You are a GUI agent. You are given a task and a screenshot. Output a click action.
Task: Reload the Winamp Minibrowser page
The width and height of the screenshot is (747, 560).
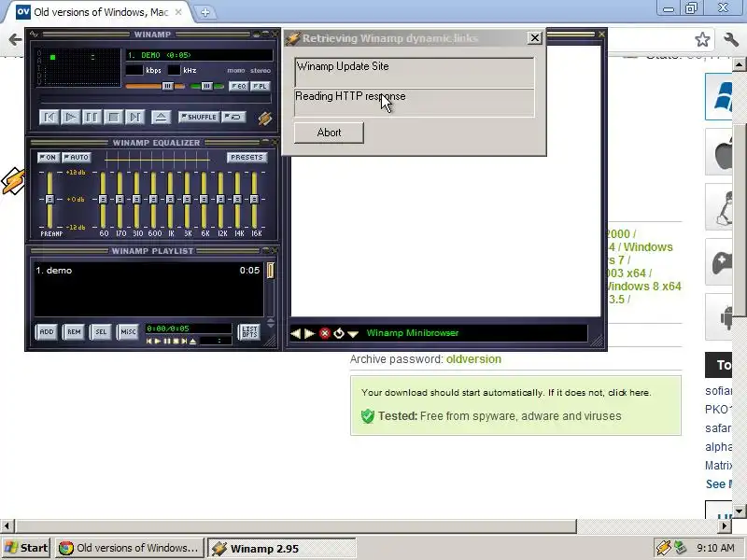pos(339,333)
